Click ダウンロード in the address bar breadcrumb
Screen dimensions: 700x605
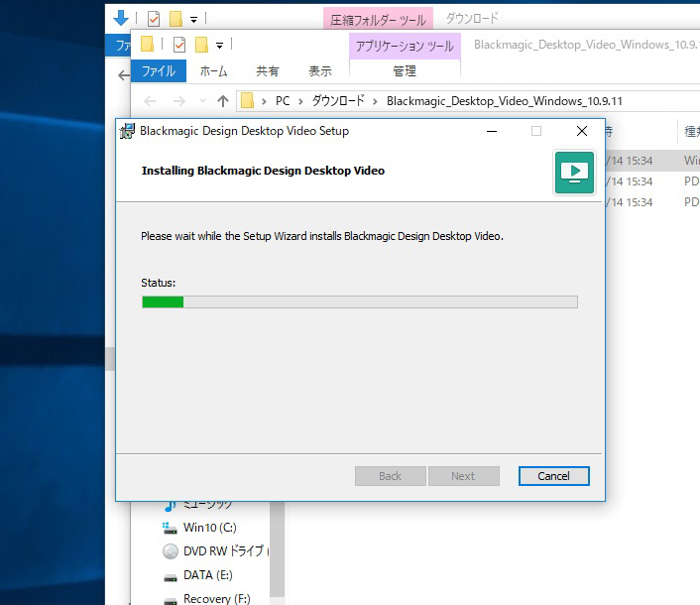pos(338,101)
